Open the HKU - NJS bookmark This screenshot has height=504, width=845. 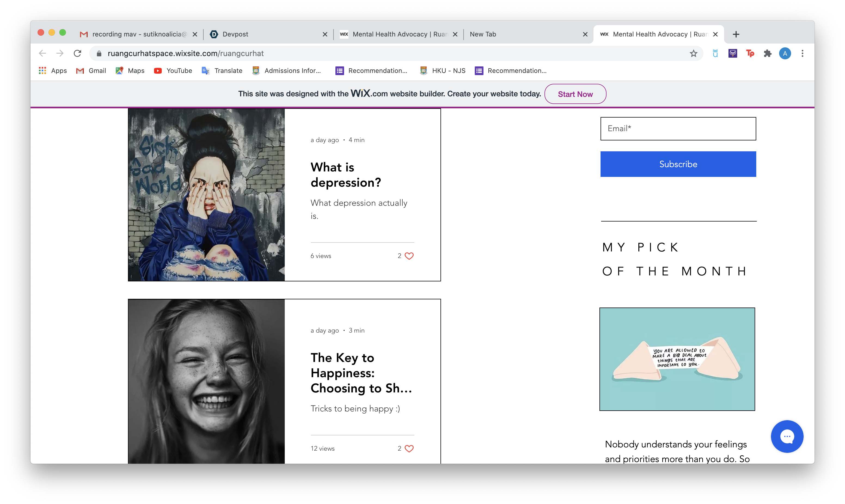pyautogui.click(x=443, y=71)
